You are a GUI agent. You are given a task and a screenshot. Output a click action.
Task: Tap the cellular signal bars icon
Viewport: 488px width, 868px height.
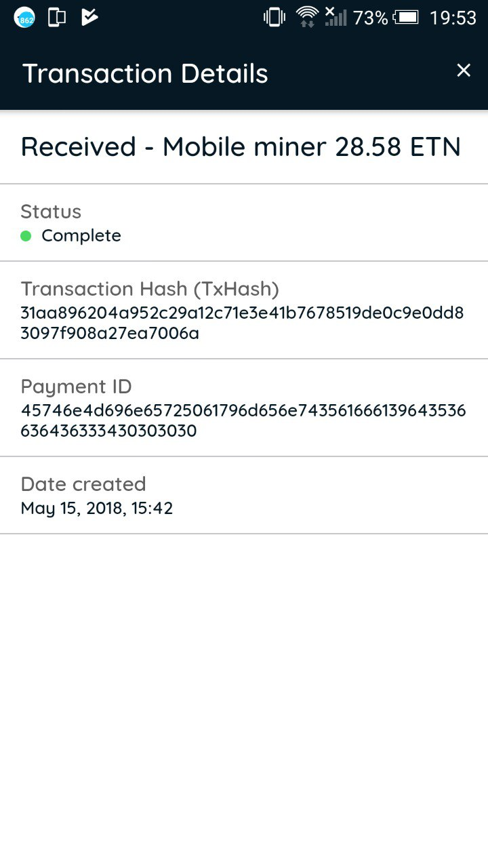coord(335,17)
